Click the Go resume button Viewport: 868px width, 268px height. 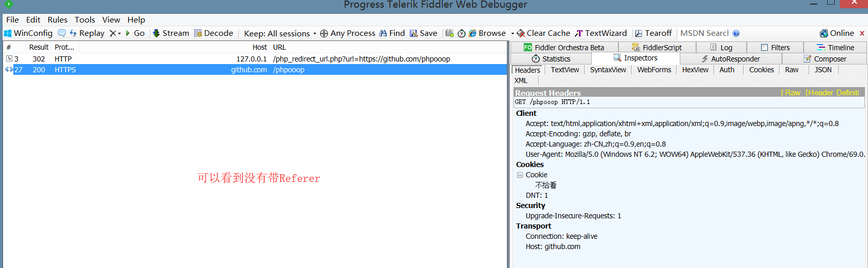(x=135, y=33)
